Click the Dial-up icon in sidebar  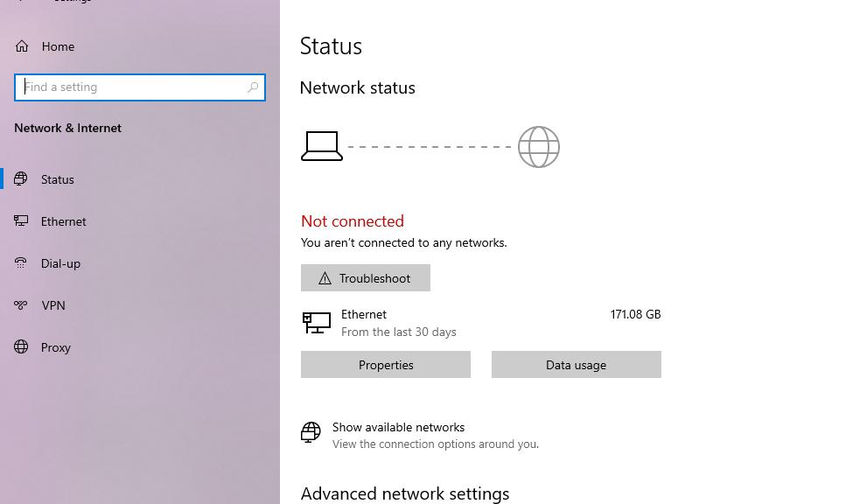[22, 263]
